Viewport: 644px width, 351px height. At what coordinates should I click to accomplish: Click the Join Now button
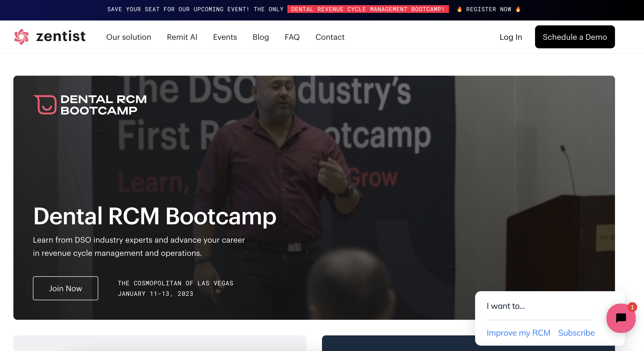click(66, 289)
